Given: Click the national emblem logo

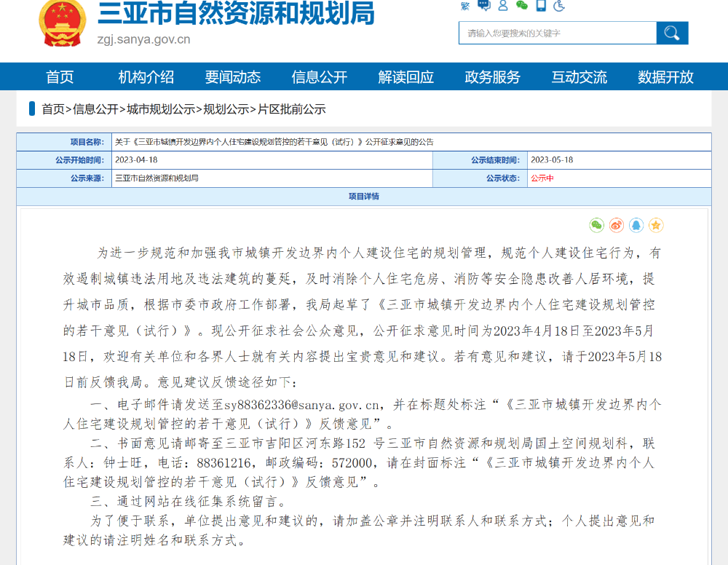Looking at the screenshot, I should (62, 23).
